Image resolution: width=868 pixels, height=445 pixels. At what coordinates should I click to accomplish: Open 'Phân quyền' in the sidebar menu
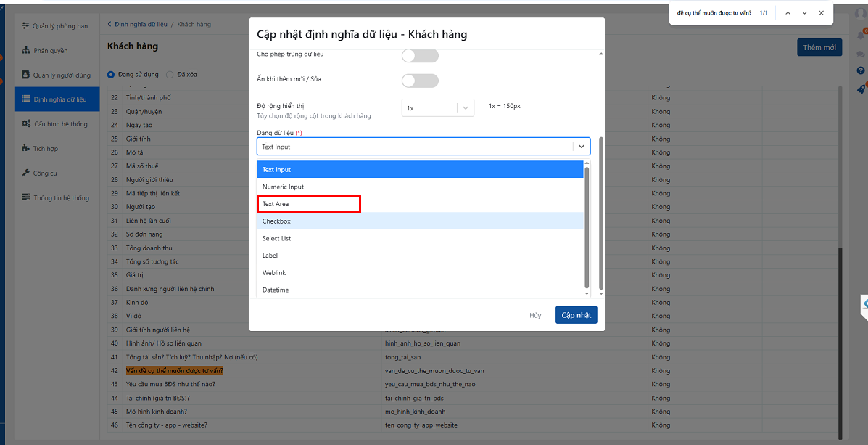(51, 51)
